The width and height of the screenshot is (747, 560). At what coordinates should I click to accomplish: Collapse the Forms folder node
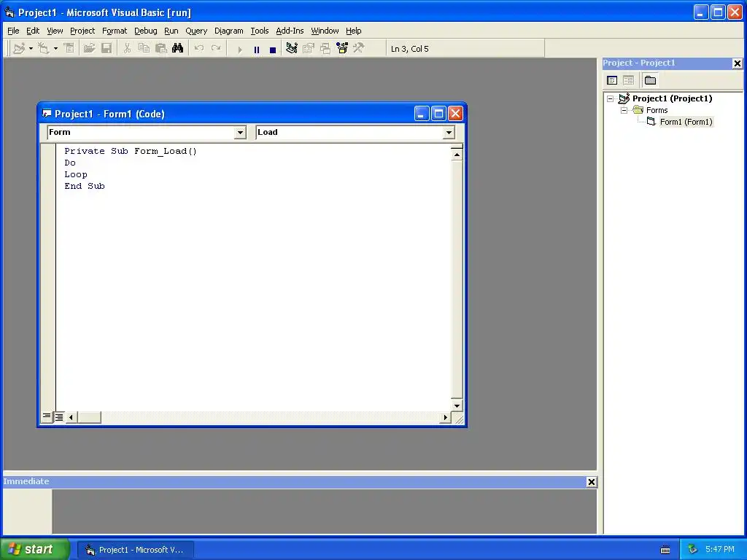pyautogui.click(x=624, y=111)
